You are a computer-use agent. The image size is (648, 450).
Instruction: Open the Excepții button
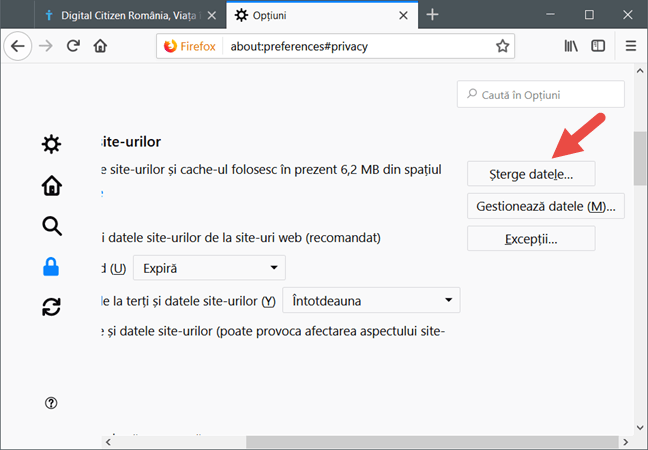[x=531, y=239]
